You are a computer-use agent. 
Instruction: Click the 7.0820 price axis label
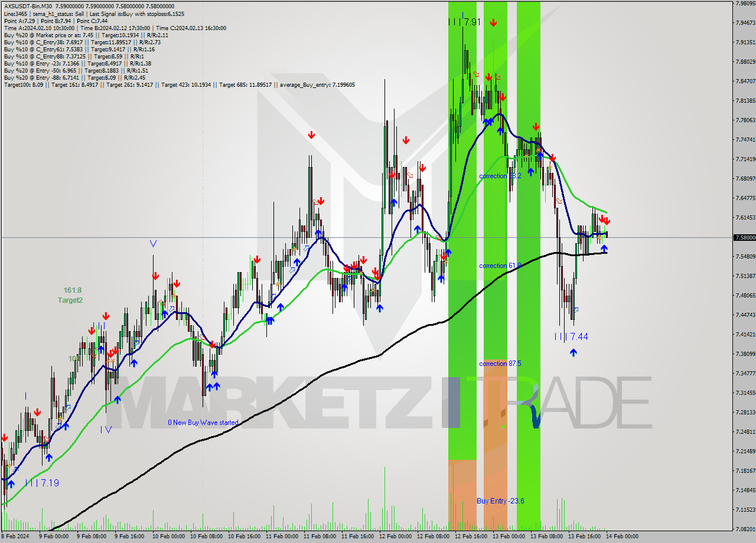pos(745,528)
